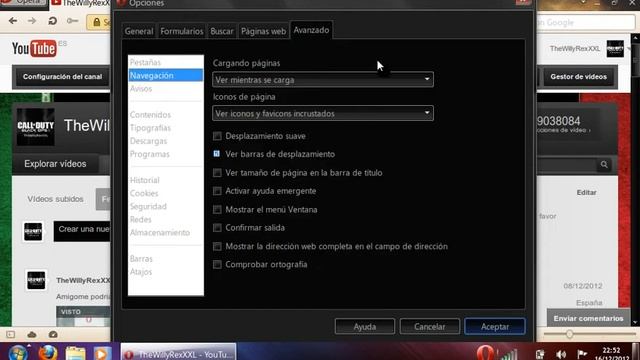Toggle Ver barras de desplazamiento checkbox

[217, 154]
